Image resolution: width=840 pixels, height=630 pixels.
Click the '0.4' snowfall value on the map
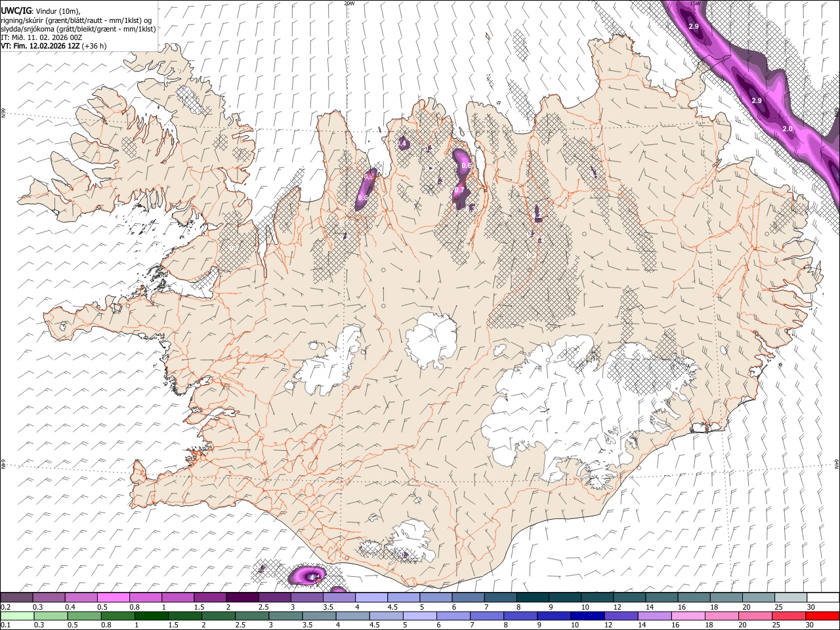(402, 143)
